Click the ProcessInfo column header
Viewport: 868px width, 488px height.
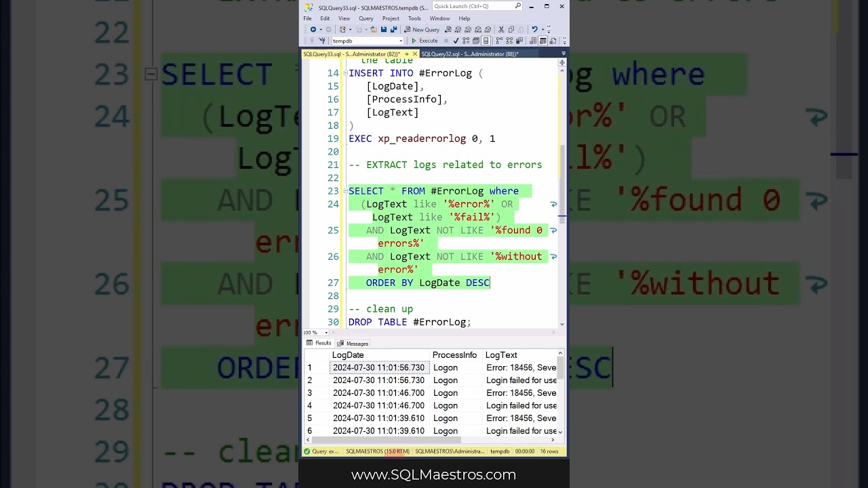[x=456, y=355]
